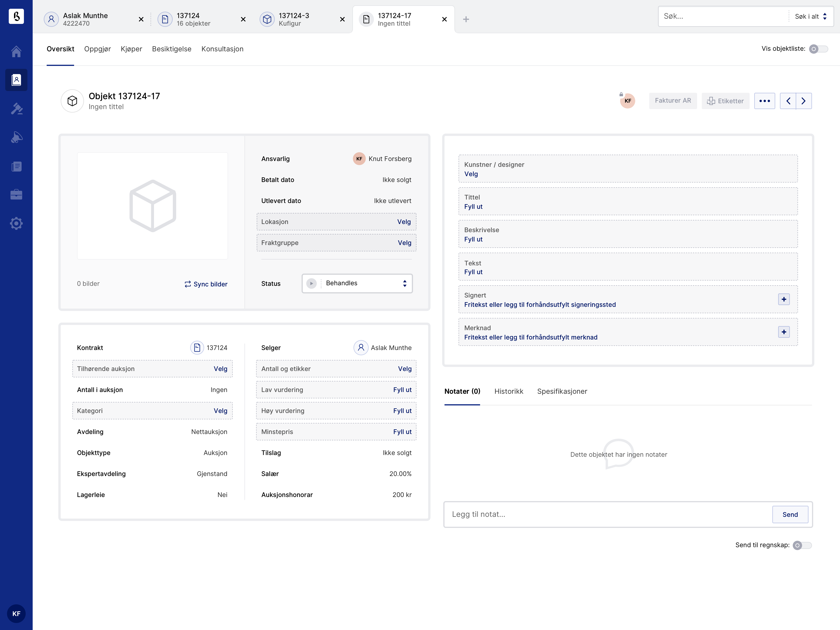The height and width of the screenshot is (630, 840).
Task: Fill in the Beskrivelse field
Action: [628, 234]
